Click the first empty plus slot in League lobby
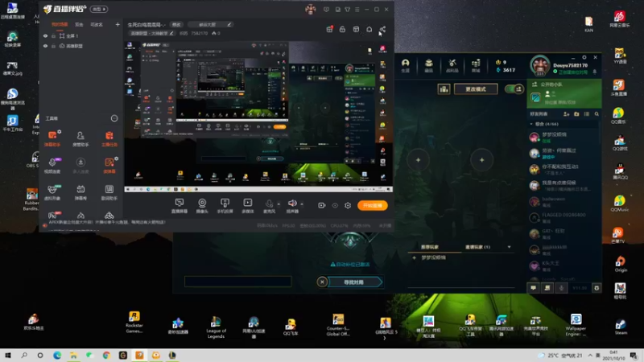This screenshot has height=362, width=644. pos(418,160)
